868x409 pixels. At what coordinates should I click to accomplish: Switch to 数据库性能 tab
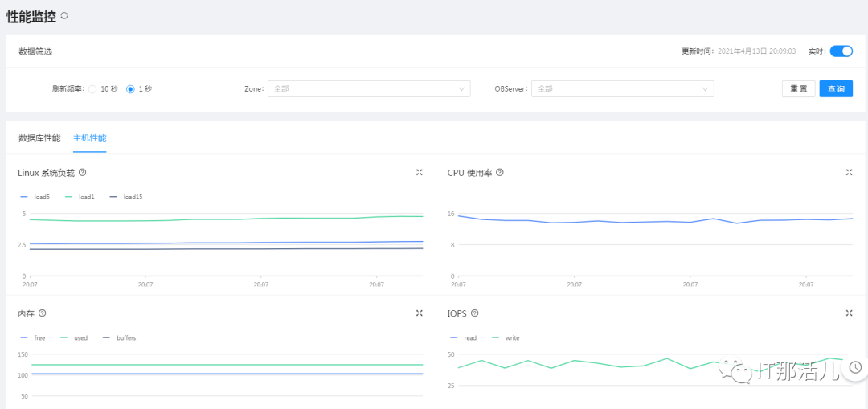coord(39,138)
